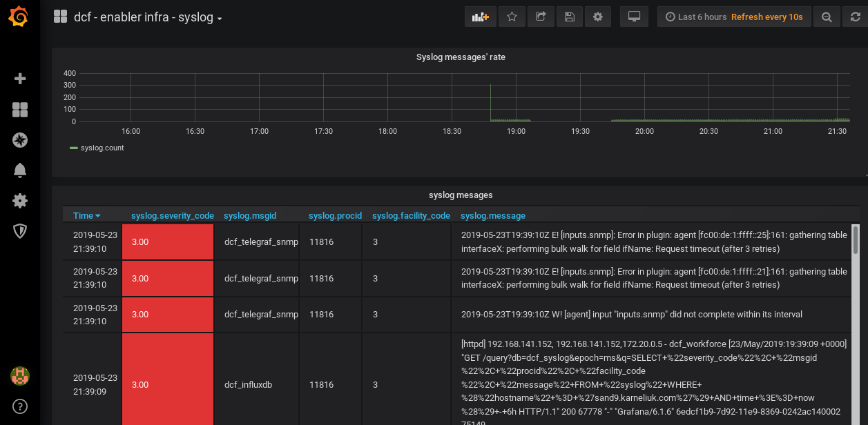Open the Create plus menu in sidebar
The image size is (868, 425).
point(20,79)
